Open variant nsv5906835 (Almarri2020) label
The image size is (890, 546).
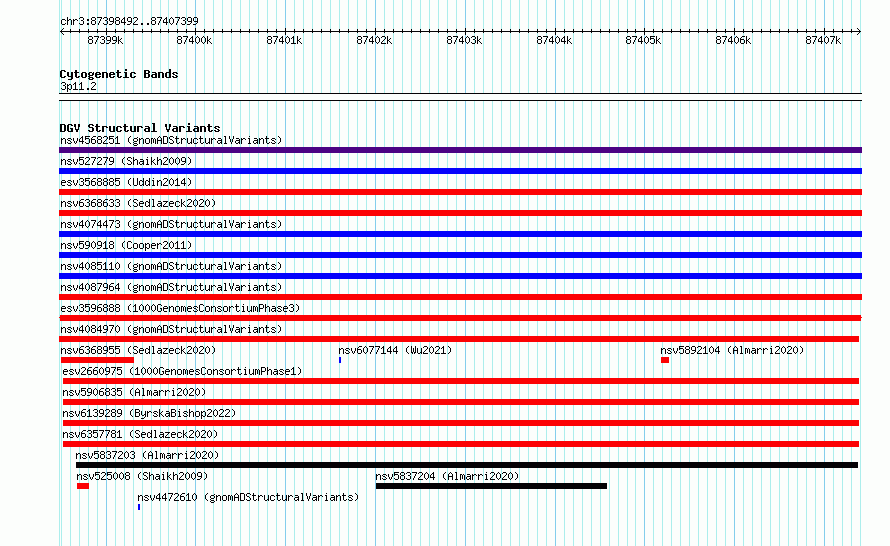point(134,392)
